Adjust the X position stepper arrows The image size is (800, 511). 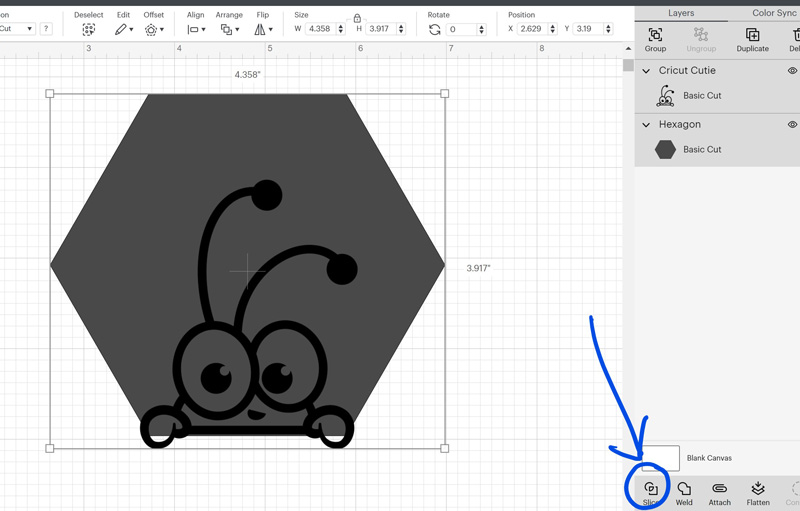point(553,29)
